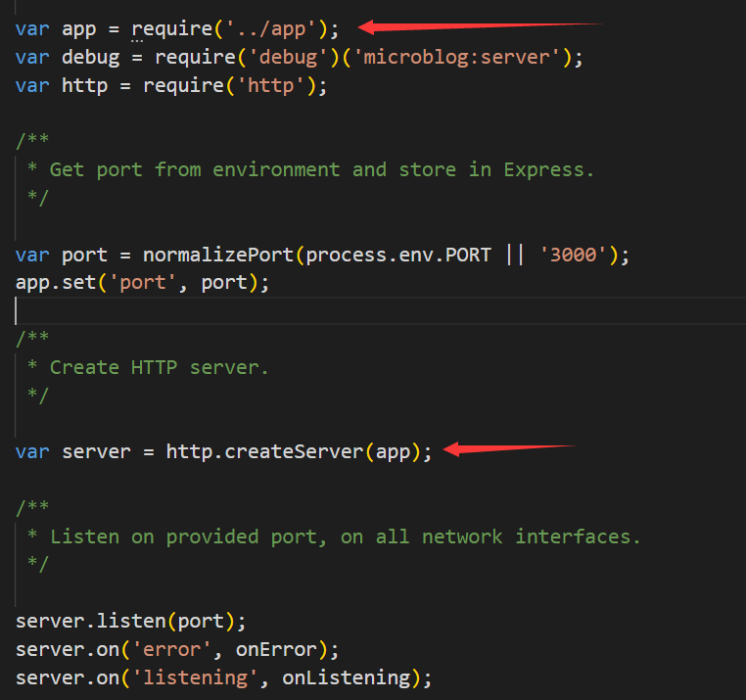Click the line "var http = require('http');"
746x700 pixels.
coord(171,86)
